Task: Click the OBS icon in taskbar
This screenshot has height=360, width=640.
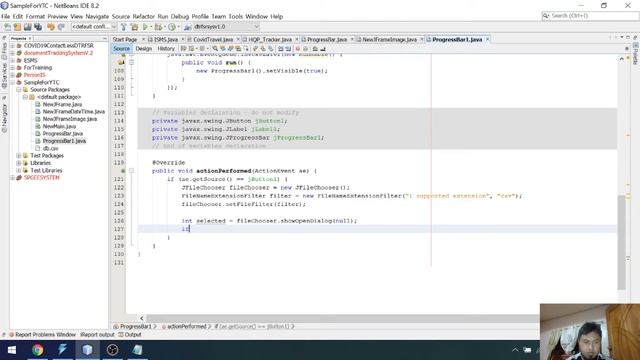Action: click(x=112, y=350)
